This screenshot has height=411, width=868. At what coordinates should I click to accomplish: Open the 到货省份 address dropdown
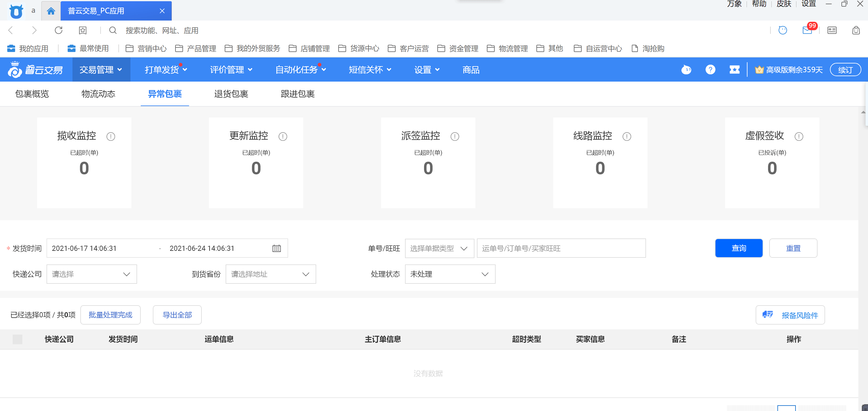[x=271, y=274]
